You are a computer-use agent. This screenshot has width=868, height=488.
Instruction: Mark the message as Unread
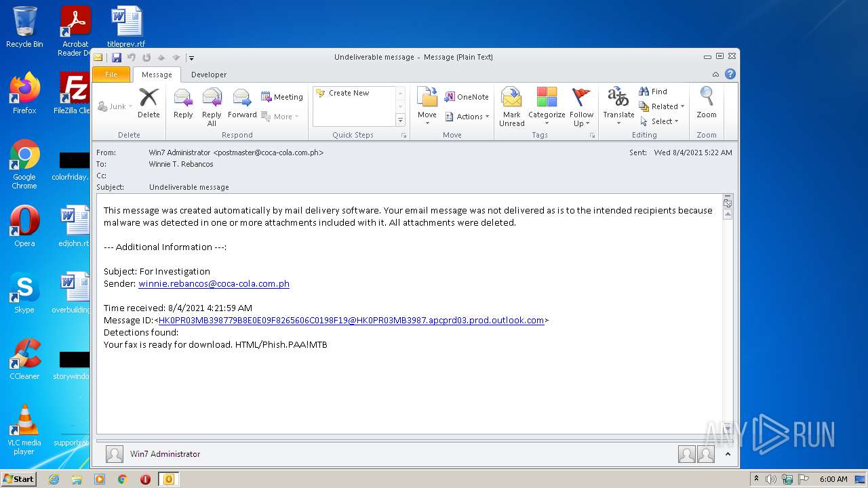point(512,107)
